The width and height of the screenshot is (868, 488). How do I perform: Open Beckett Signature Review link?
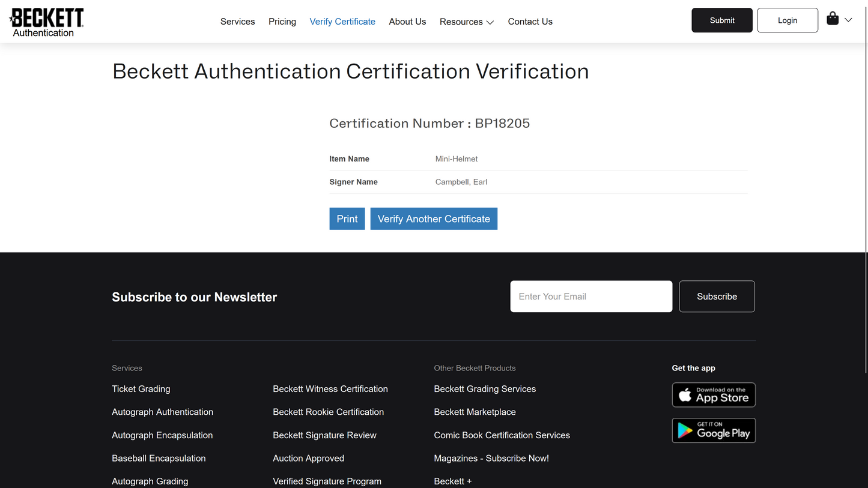(325, 435)
